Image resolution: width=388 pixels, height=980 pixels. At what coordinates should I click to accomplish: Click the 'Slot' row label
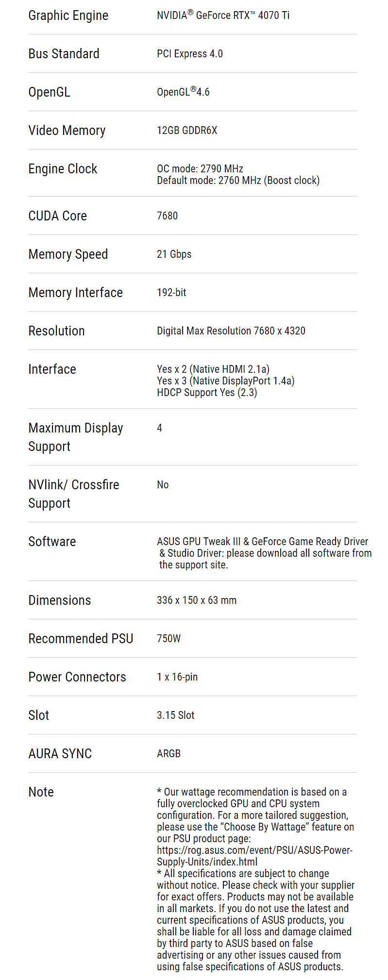pos(39,715)
